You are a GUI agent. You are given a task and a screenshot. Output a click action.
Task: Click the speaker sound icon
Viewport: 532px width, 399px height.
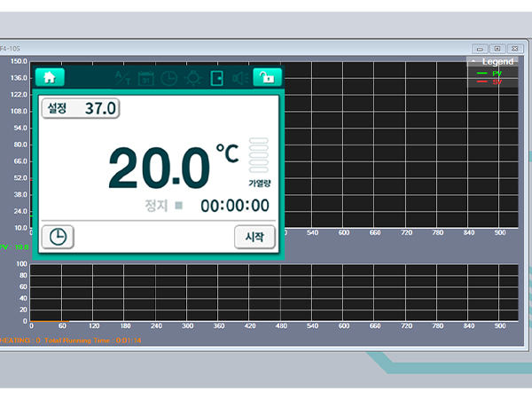click(x=239, y=78)
